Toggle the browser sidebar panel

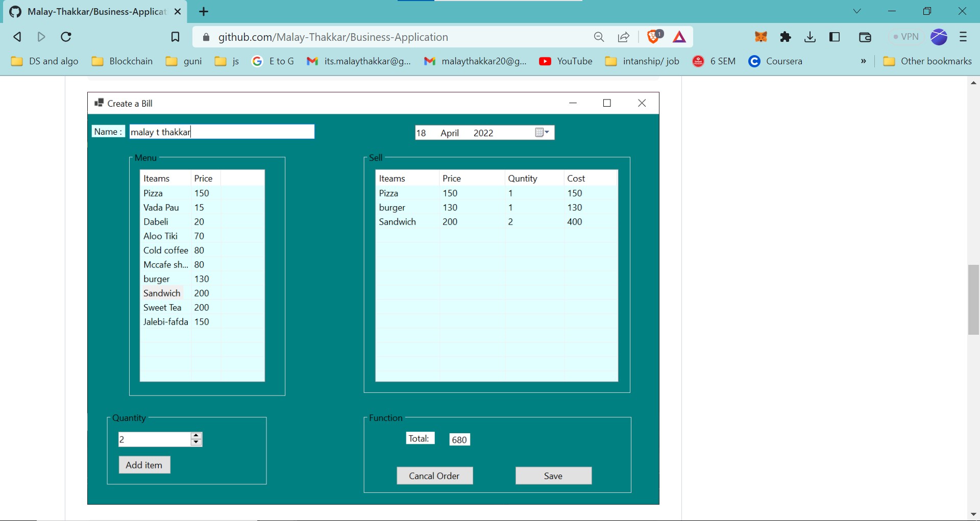[x=835, y=37]
